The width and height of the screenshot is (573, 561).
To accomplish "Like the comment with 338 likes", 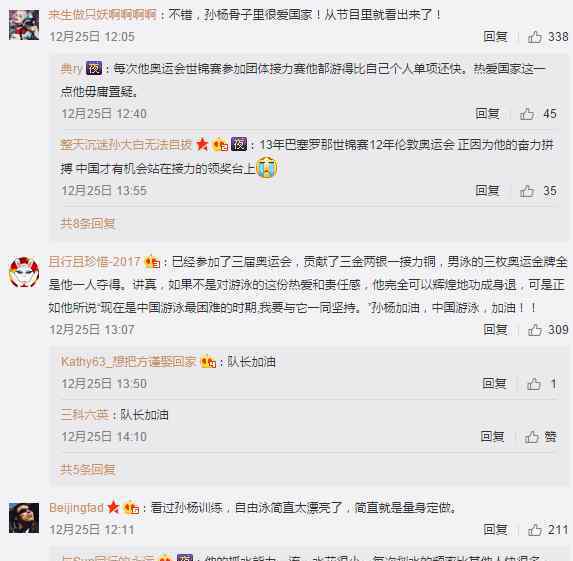I will 535,37.
